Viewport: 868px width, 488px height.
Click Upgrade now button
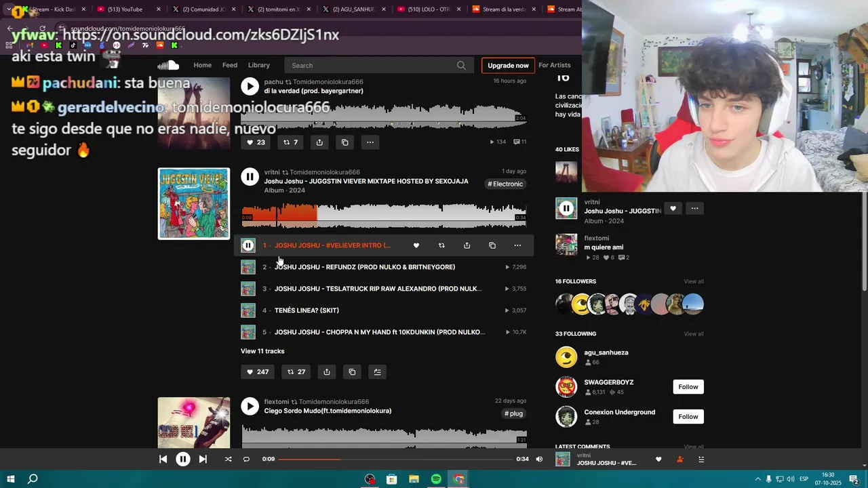click(508, 65)
